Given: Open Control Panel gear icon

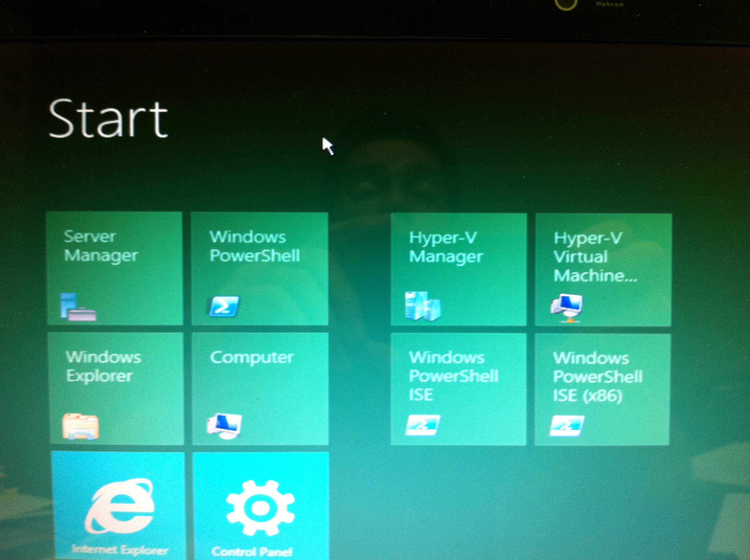Looking at the screenshot, I should point(260,507).
